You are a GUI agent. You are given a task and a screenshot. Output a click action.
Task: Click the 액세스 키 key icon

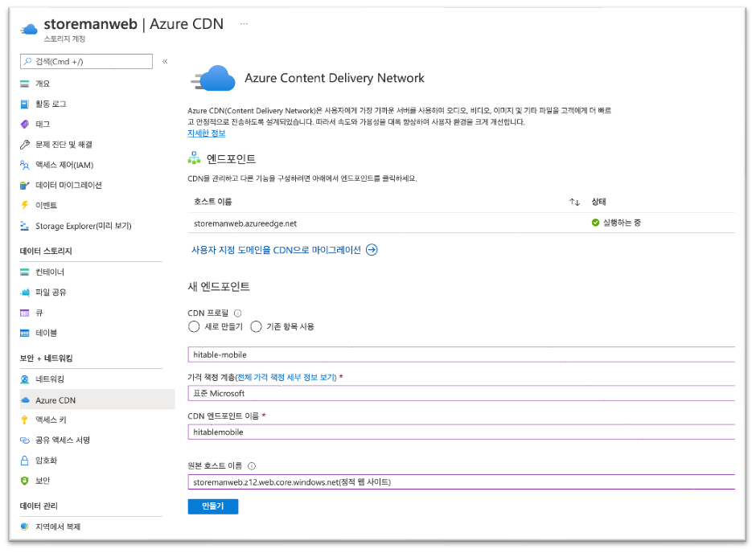(25, 420)
